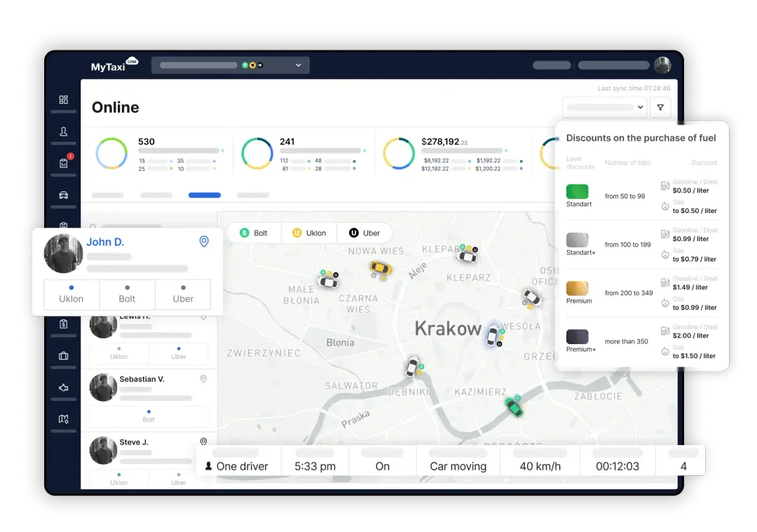Open the reports clipboard icon with red badge
This screenshot has height=532, width=757.
(x=62, y=162)
